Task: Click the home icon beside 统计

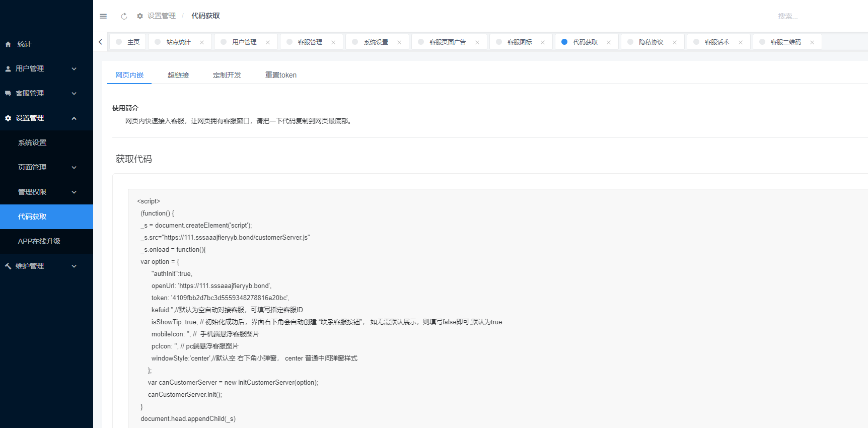Action: tap(8, 44)
